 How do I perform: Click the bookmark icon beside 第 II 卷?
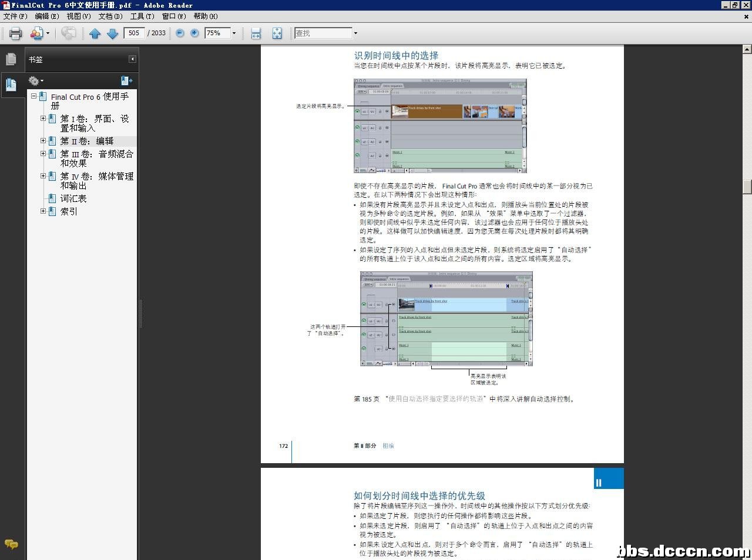[x=52, y=141]
